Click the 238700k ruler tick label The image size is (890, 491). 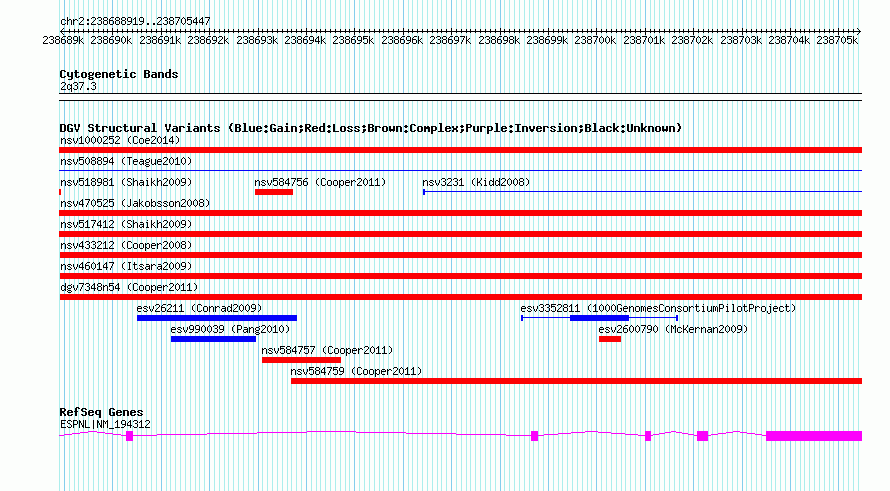pyautogui.click(x=595, y=40)
